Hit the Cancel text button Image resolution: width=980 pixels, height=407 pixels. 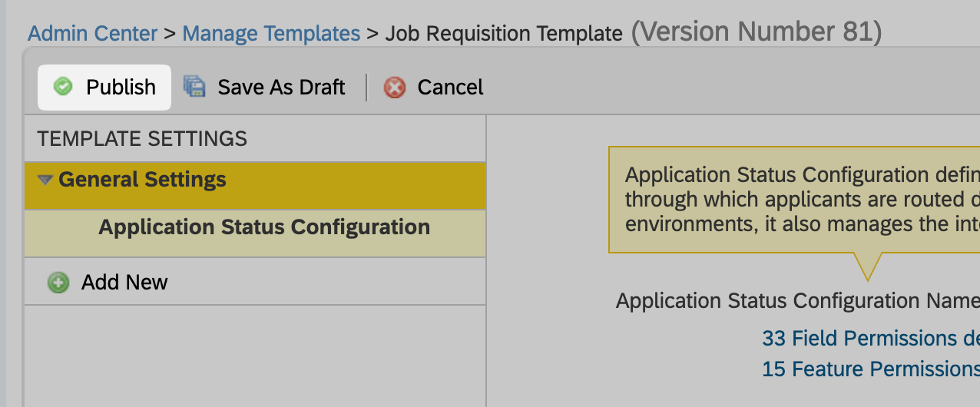coord(450,88)
